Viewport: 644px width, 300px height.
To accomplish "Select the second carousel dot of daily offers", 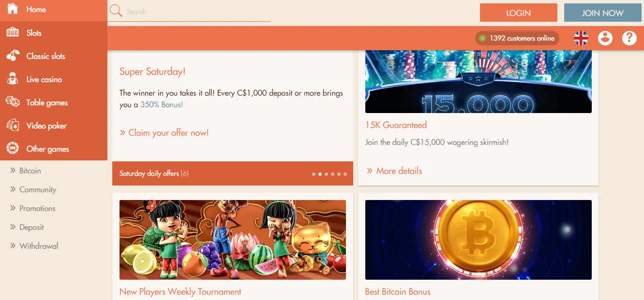I will click(320, 174).
